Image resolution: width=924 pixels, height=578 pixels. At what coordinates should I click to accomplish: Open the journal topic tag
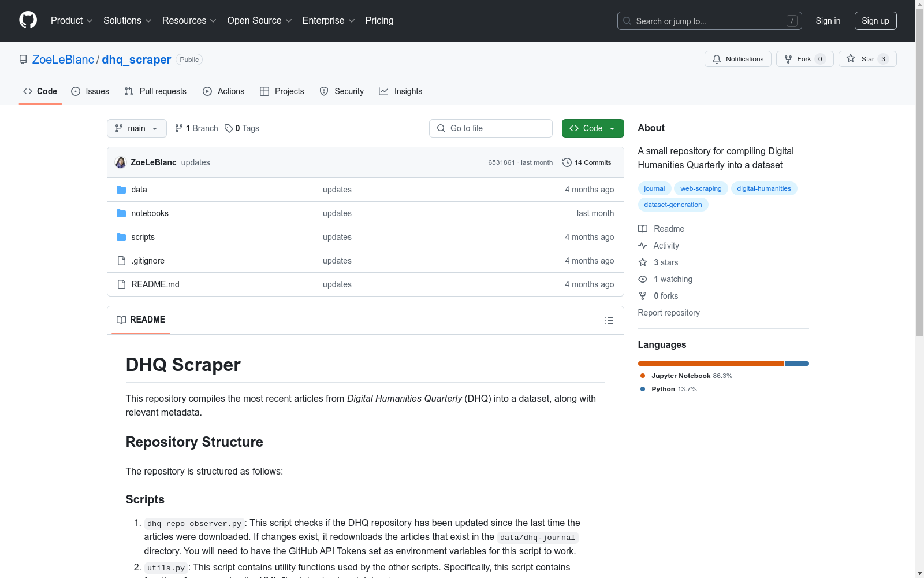coord(654,188)
